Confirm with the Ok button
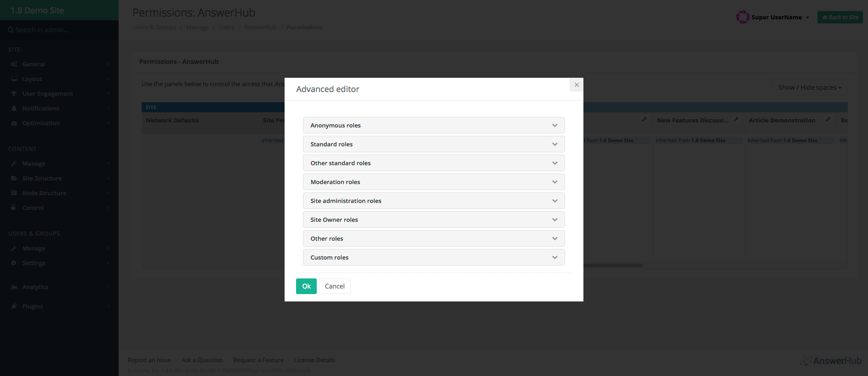This screenshot has width=868, height=376. click(306, 286)
